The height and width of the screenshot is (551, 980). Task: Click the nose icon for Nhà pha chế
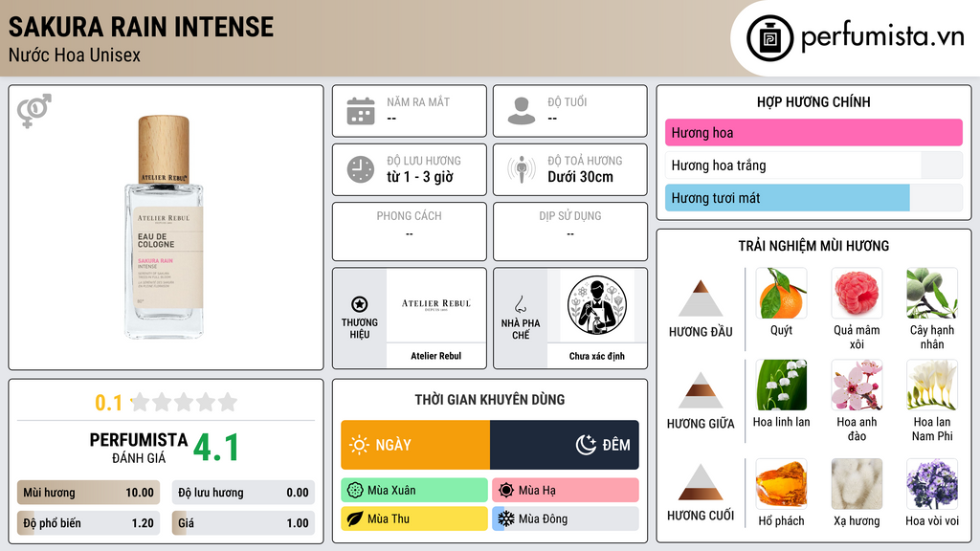point(520,304)
